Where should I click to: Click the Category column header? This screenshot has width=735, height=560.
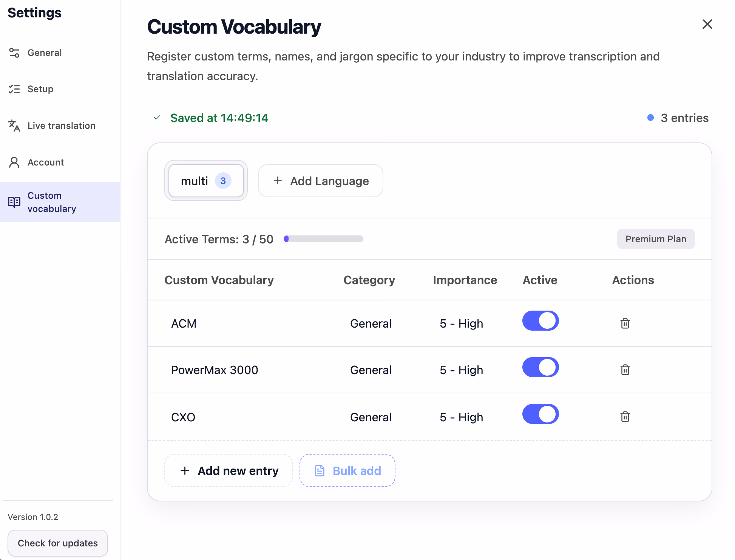point(369,280)
